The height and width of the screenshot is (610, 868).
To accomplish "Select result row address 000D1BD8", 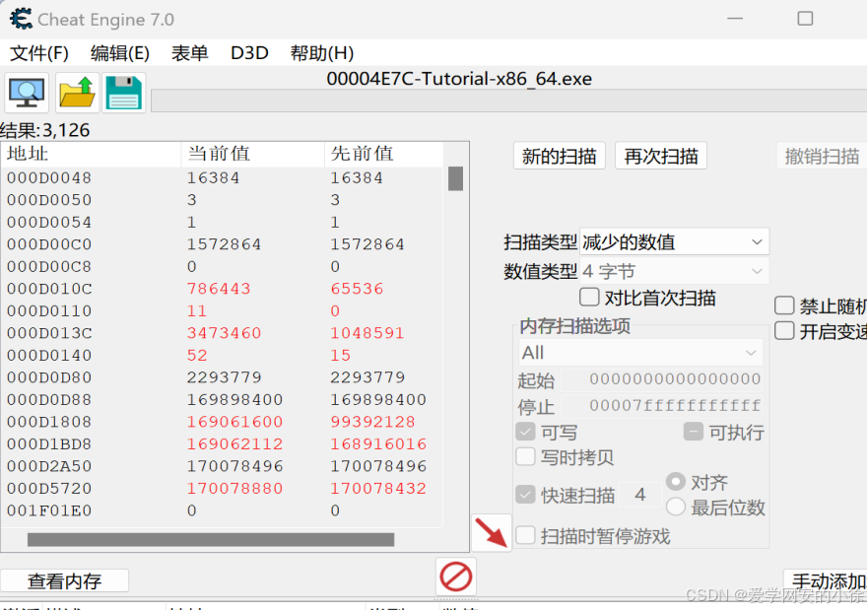I will tap(222, 443).
